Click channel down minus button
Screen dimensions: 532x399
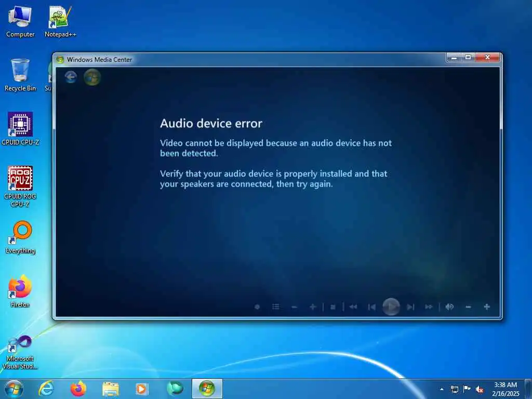click(294, 307)
